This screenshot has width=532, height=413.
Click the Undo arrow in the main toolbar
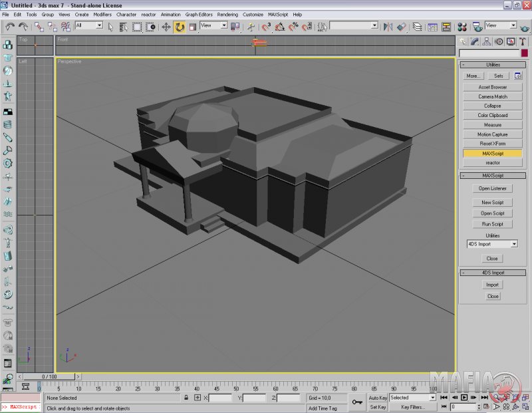click(9, 27)
